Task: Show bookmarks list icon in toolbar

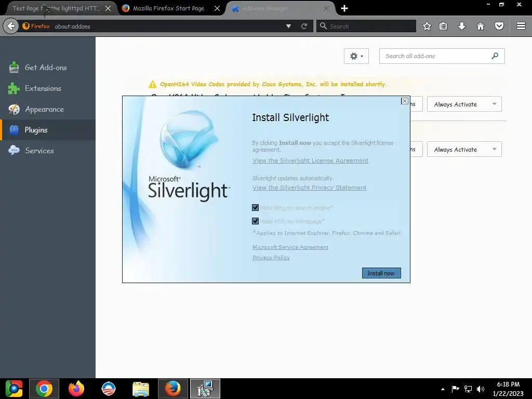Action: [x=443, y=26]
